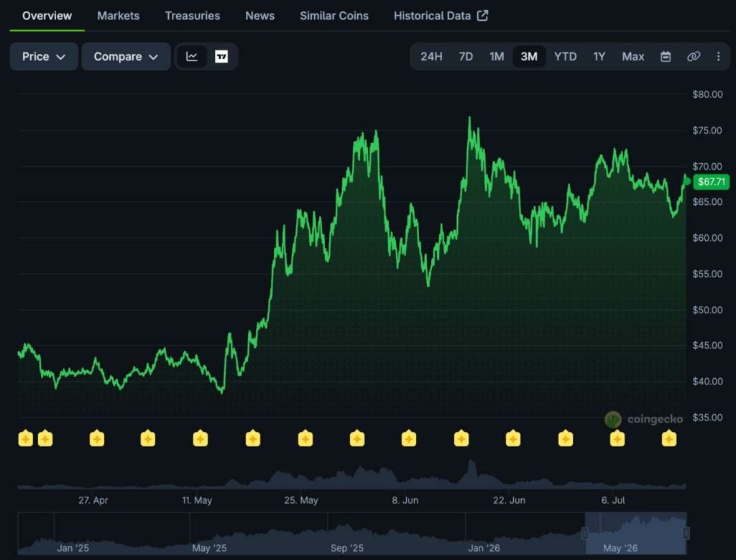
Task: Open the Price dropdown
Action: [44, 57]
